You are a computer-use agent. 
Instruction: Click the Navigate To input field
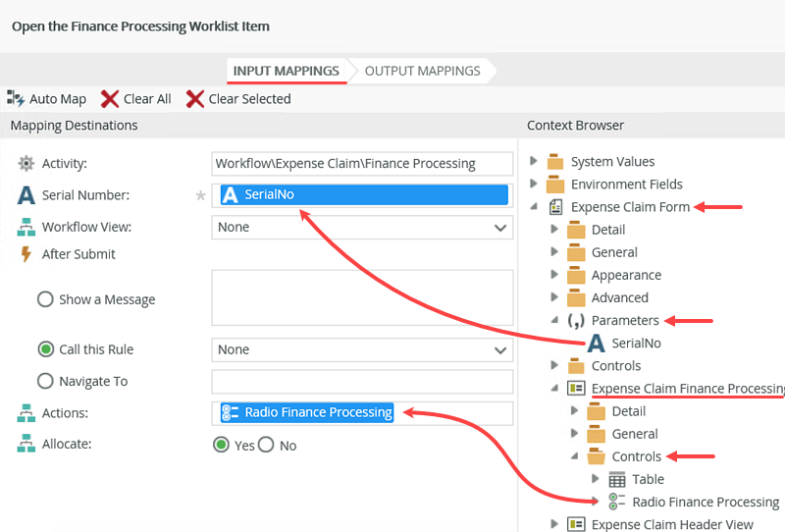point(362,382)
